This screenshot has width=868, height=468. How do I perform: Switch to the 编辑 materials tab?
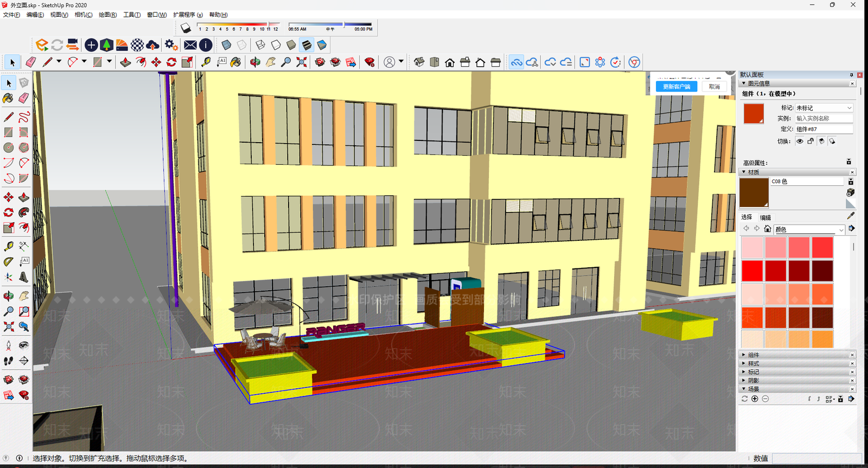[765, 217]
